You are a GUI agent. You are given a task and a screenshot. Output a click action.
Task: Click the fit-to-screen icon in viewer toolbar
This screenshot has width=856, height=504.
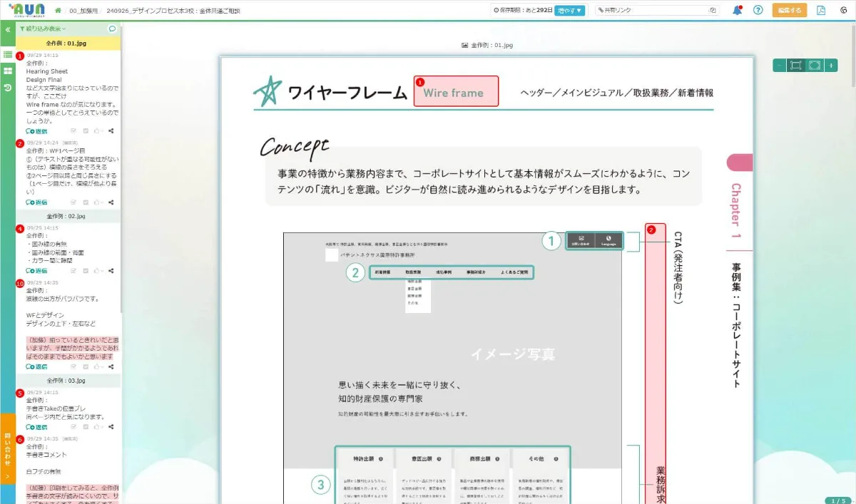[x=797, y=65]
